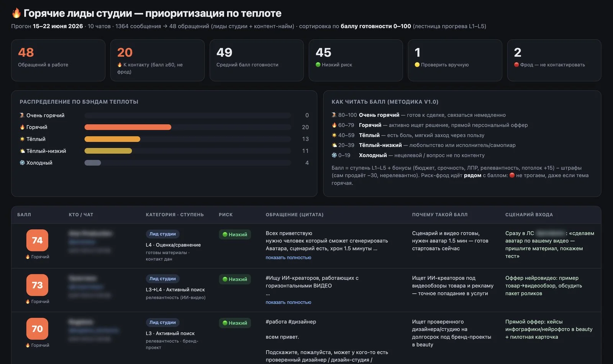Click fire icon under score 74
This screenshot has height=364, width=613.
[28, 257]
